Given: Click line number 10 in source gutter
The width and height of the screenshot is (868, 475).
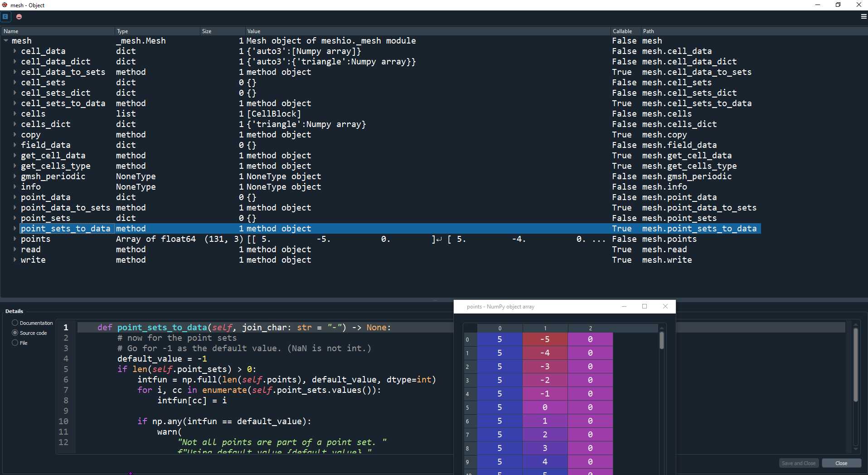Looking at the screenshot, I should pos(63,421).
